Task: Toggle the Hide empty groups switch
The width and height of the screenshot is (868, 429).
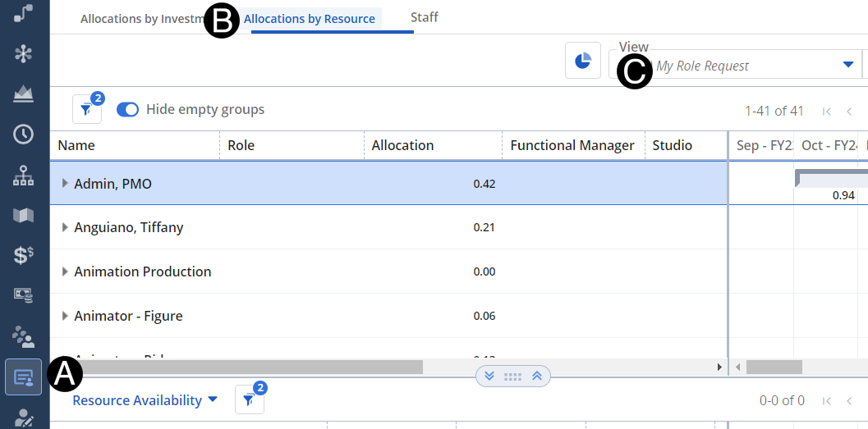Action: 127,109
